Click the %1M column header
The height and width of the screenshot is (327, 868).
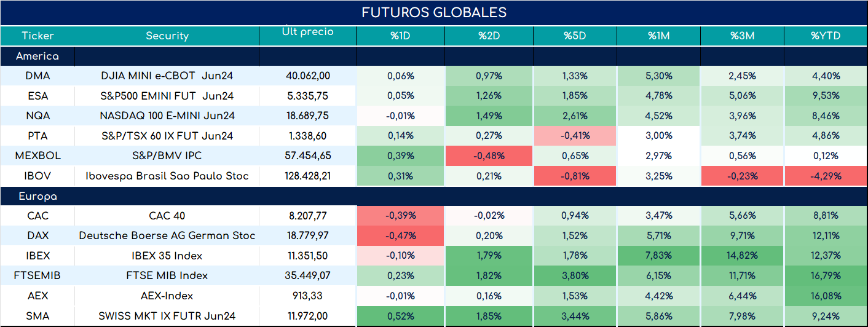click(658, 36)
